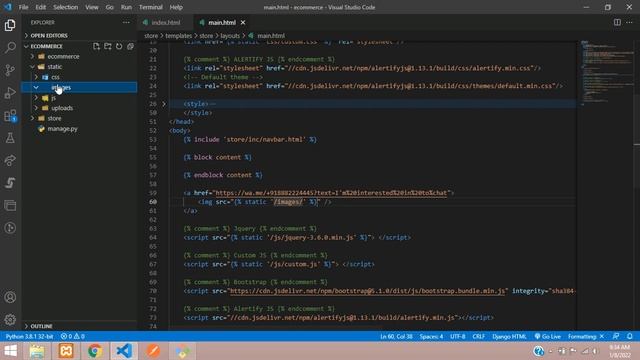Image resolution: width=640 pixels, height=360 pixels.
Task: Open the Source Control view
Action: point(10,70)
